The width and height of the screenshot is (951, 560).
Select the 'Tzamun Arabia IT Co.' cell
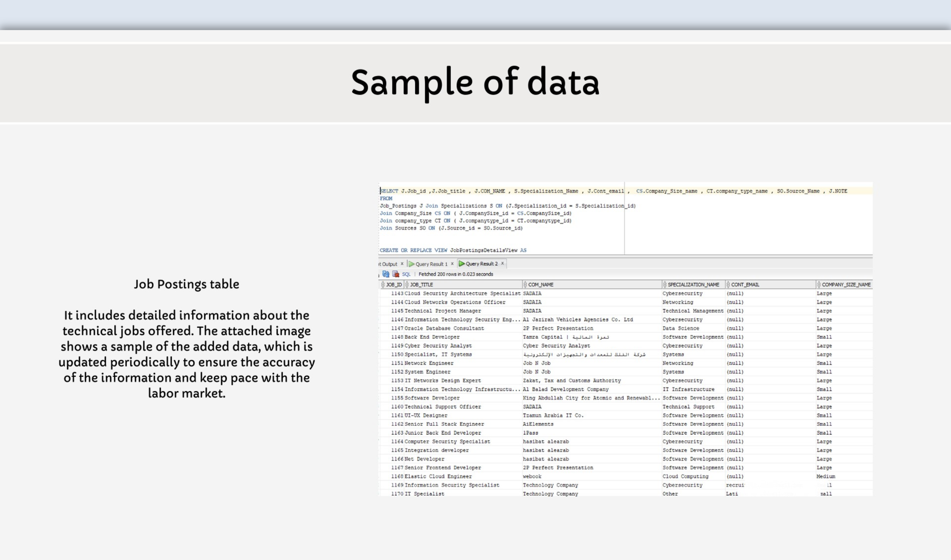click(x=592, y=415)
